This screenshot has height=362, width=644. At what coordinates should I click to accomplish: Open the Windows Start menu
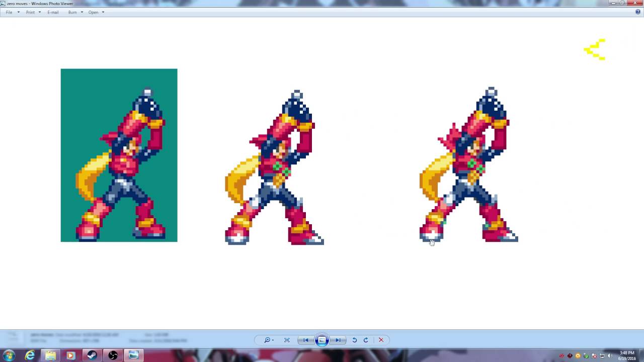(9, 355)
